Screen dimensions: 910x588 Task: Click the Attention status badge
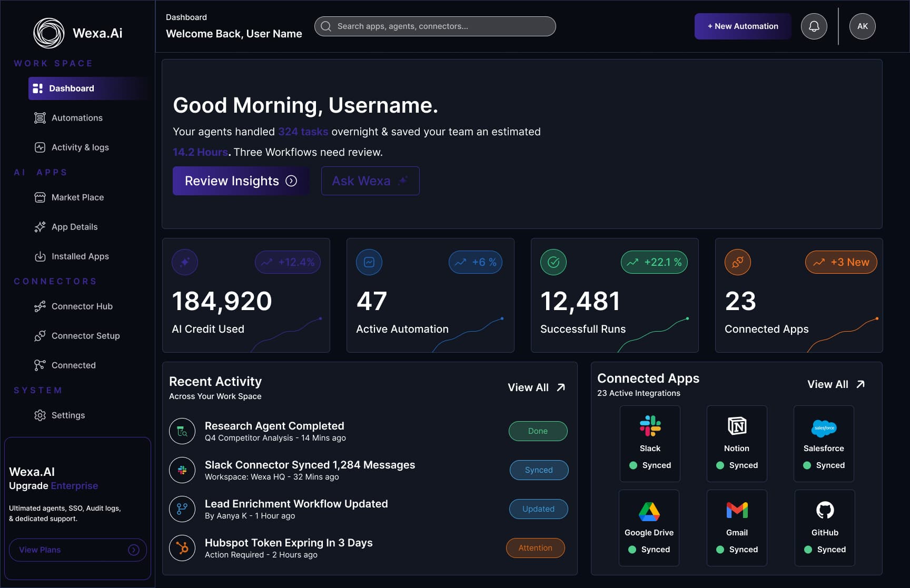(x=535, y=548)
